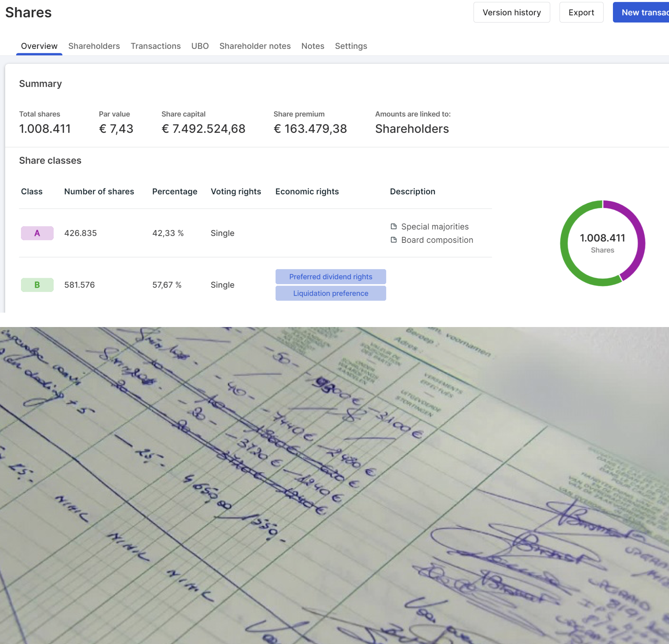Image resolution: width=669 pixels, height=644 pixels.
Task: Click the handwritten share register photo
Action: point(335,486)
